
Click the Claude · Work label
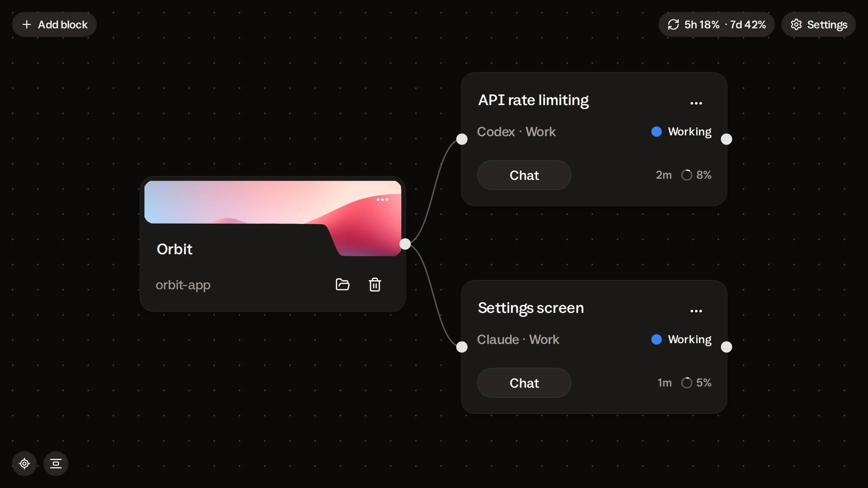[518, 340]
